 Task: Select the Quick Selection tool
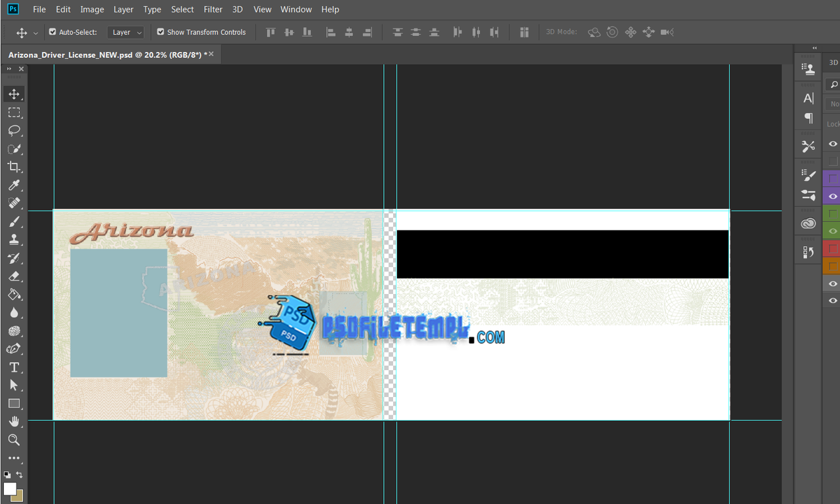14,149
